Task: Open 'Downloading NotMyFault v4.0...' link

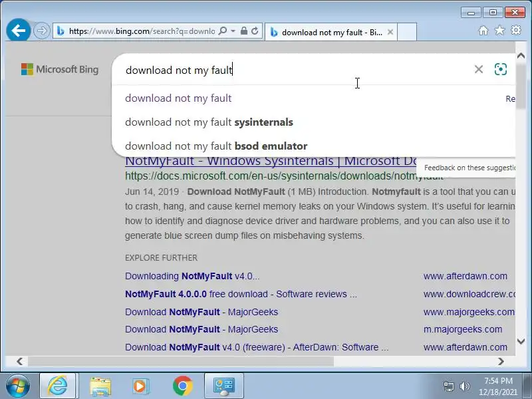Action: (x=192, y=276)
